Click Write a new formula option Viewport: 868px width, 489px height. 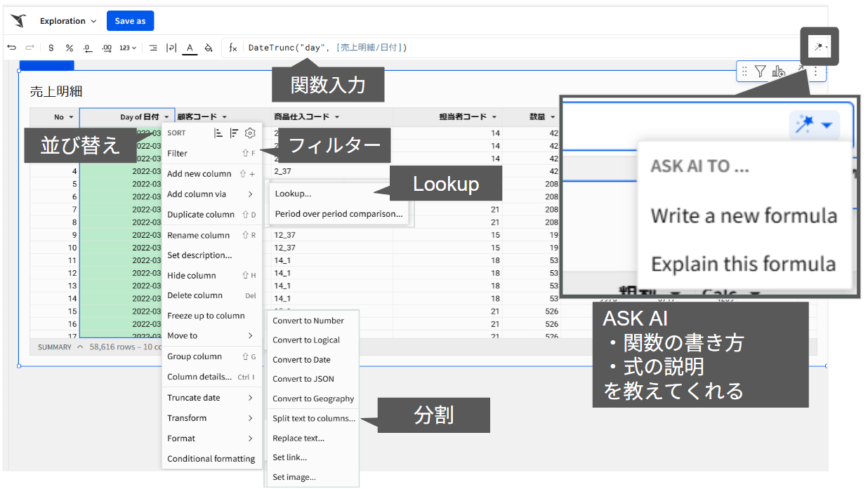coord(746,217)
